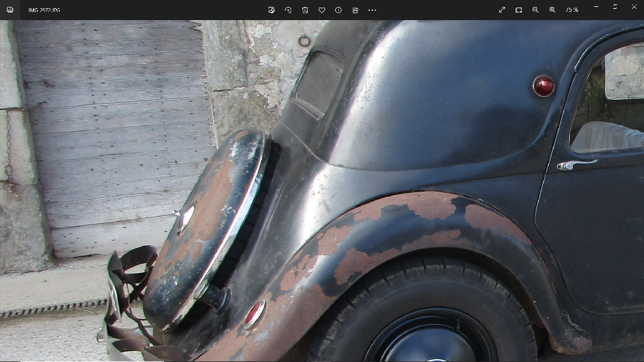Click the red tail light in the photo
The image size is (644, 362).
click(543, 85)
